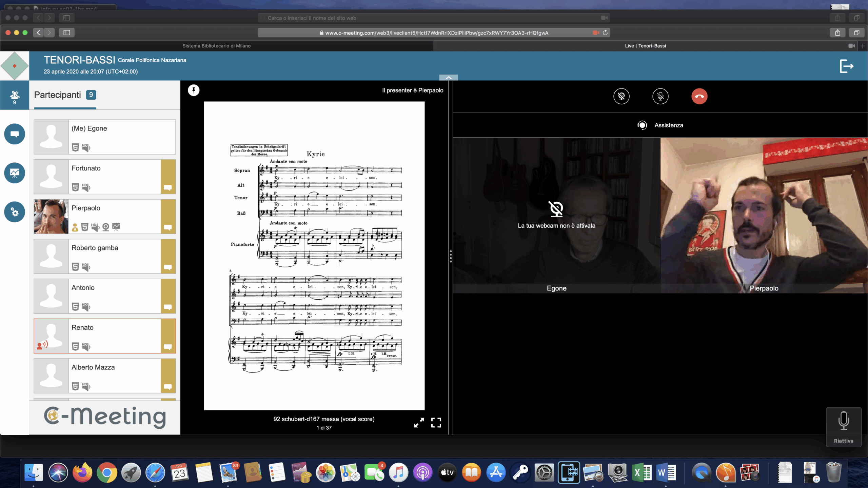Click Pierpaolo's webcam video tile
The height and width of the screenshot is (488, 868).
coord(764,216)
